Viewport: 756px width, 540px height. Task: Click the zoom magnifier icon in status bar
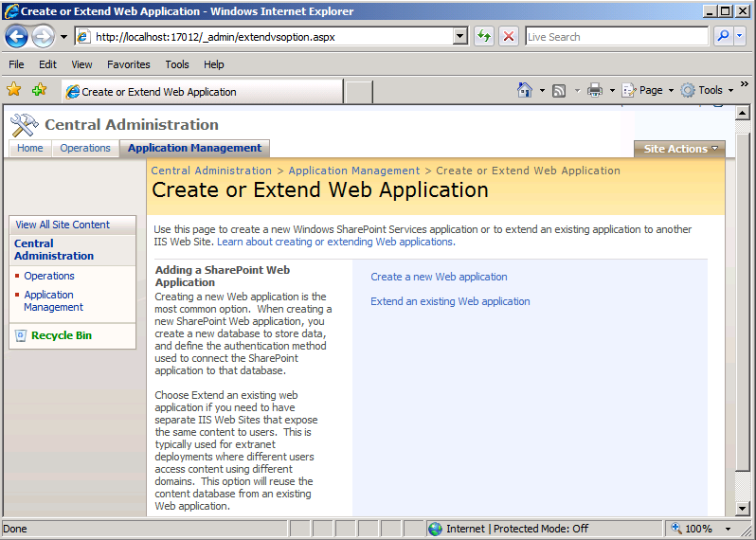676,529
